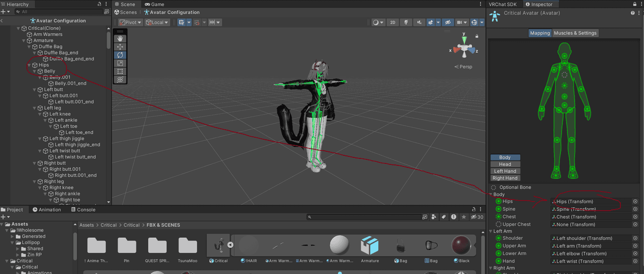Screen dimensions: 644x274
Task: Toggle the Persp projection label
Action: point(463,66)
